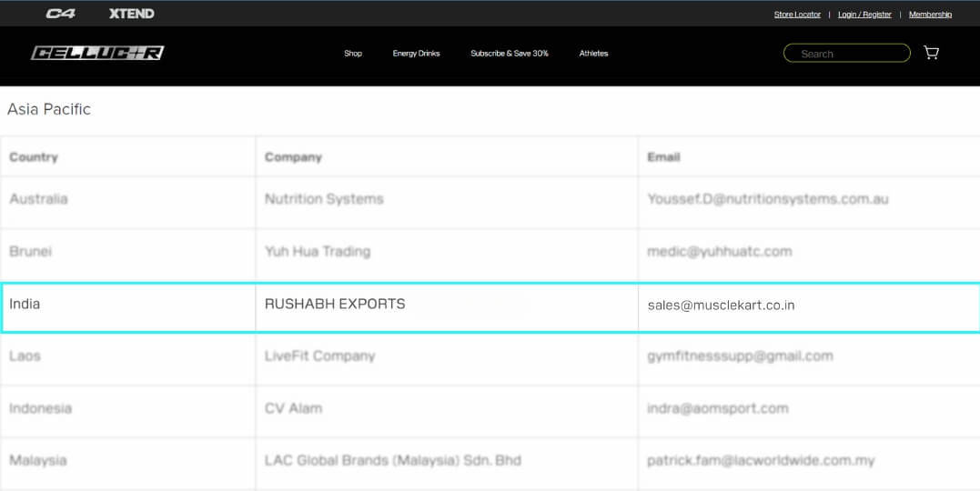Image resolution: width=980 pixels, height=491 pixels.
Task: Click the sales@musclekart.co.in email
Action: click(x=721, y=306)
